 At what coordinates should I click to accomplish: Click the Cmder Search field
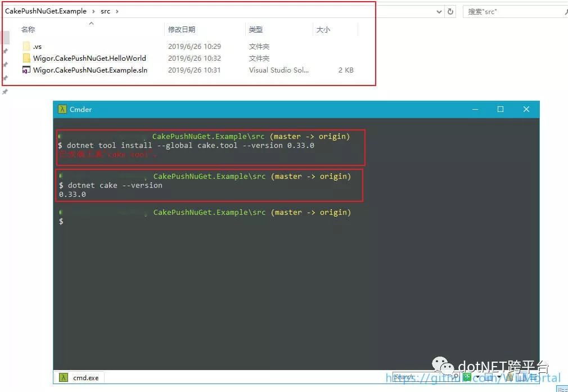[x=420, y=377]
